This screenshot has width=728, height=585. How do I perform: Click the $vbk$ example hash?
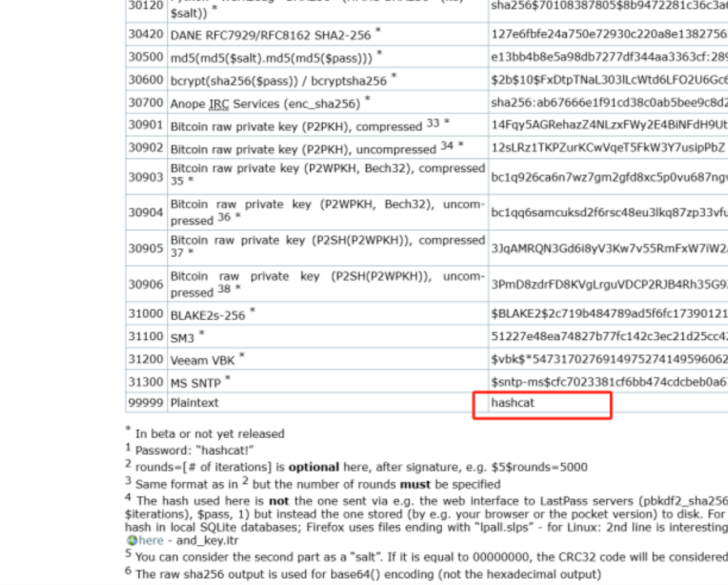[608, 360]
